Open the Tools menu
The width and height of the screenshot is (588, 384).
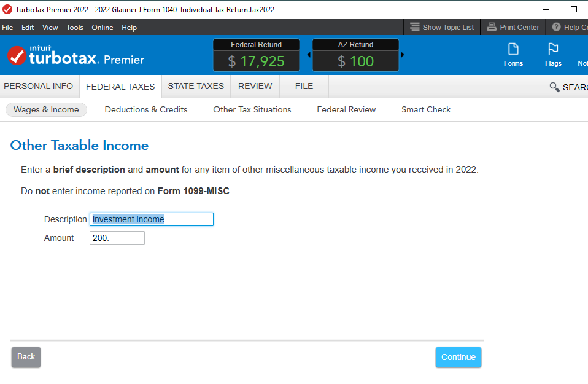[75, 28]
